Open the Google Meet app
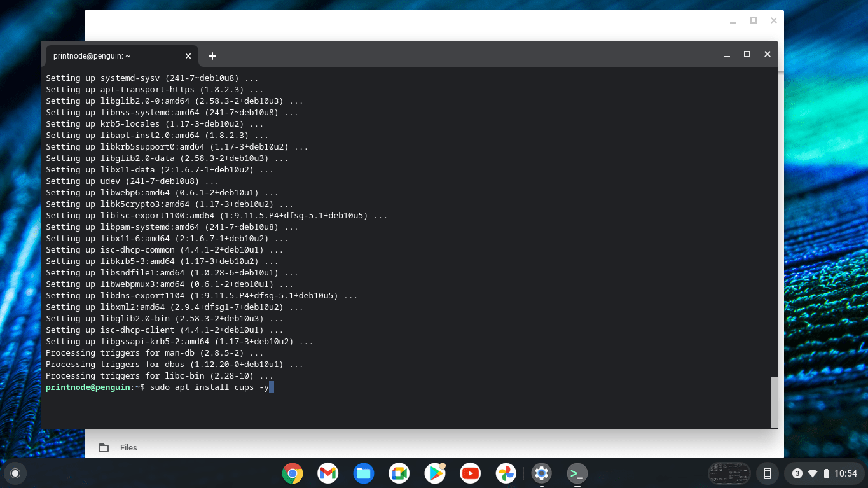 tap(399, 473)
